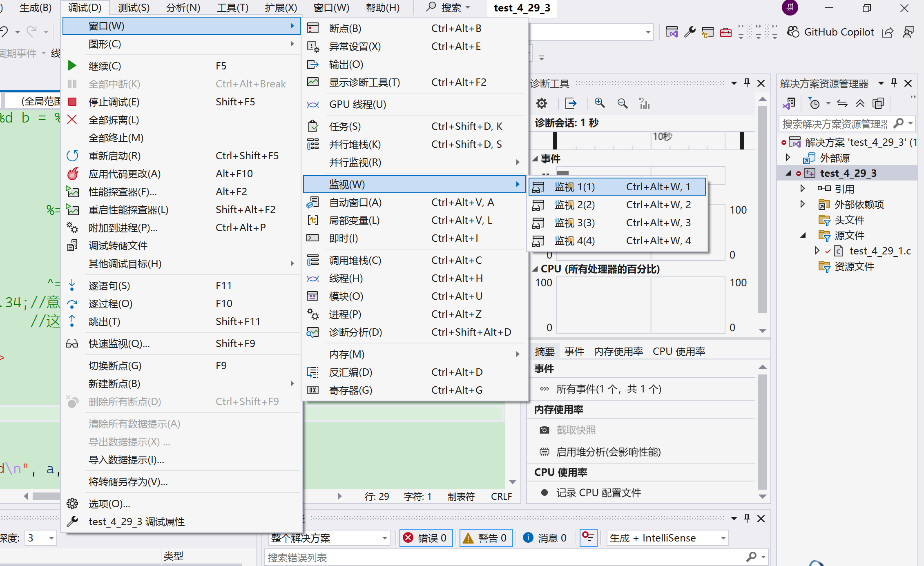Click 记录 CPU 配置文件 button
Viewport: 924px width, 566px height.
tap(598, 493)
